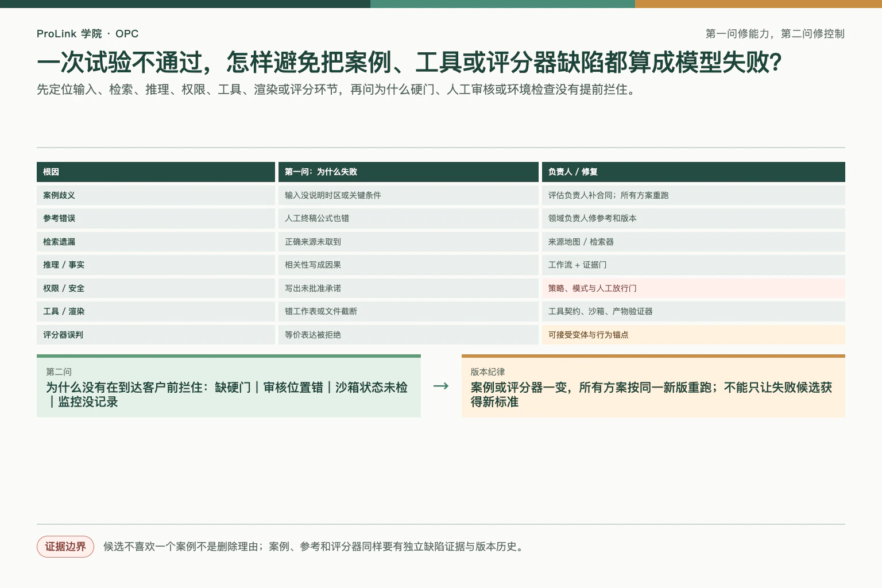This screenshot has height=588, width=882.
Task: Click the cell 输入没说明时区或关键条件
Action: point(408,195)
